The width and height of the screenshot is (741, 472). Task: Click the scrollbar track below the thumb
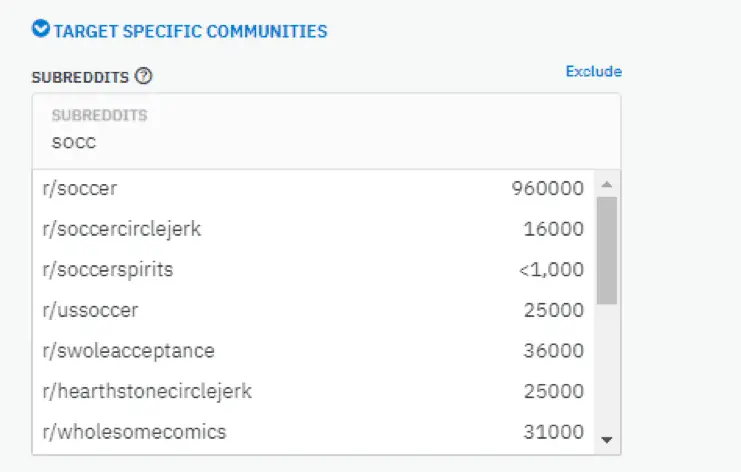point(607,368)
